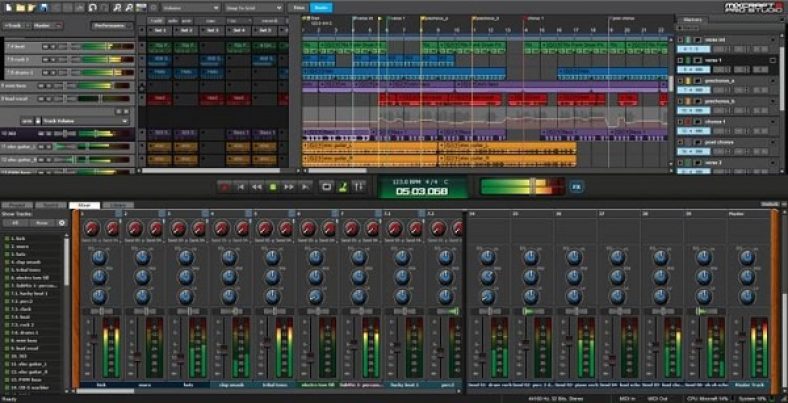Open the mixer settings icon beside metronome
This screenshot has height=403, width=788.
tap(357, 186)
